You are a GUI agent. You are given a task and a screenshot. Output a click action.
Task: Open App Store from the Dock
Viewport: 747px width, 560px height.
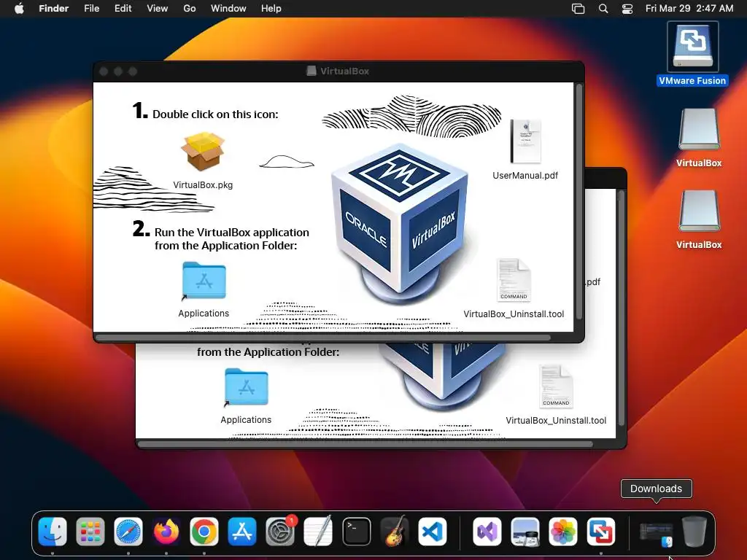point(242,531)
